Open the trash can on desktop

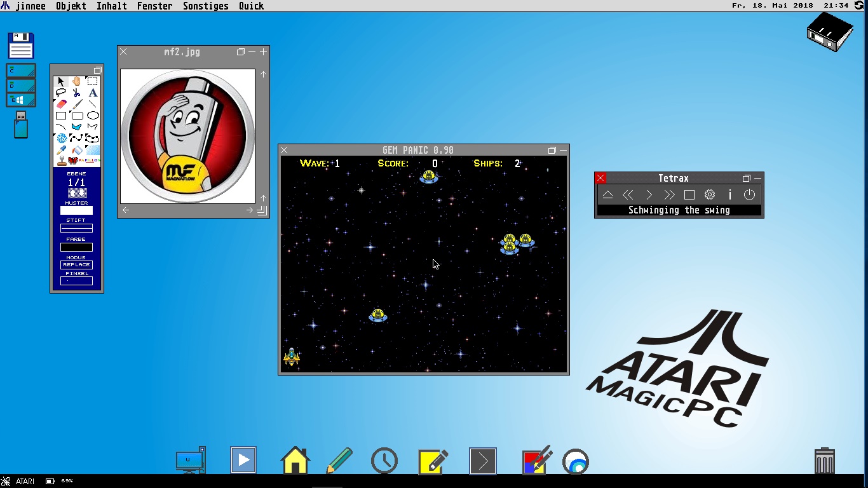tap(824, 461)
